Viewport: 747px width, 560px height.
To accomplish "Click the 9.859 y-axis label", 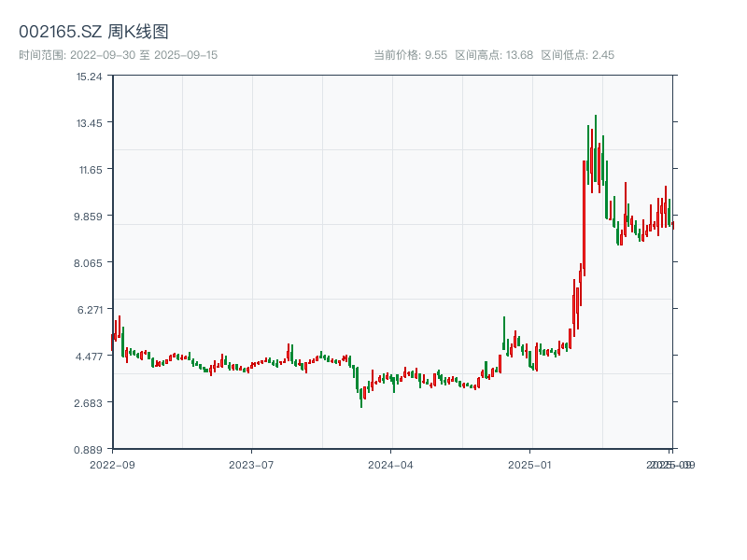I will pos(88,217).
